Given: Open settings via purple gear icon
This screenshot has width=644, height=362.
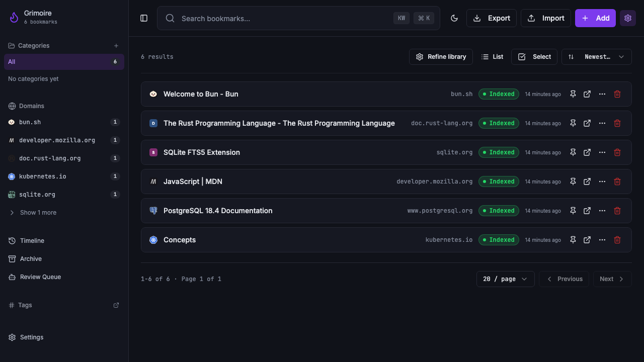Looking at the screenshot, I should tap(628, 18).
